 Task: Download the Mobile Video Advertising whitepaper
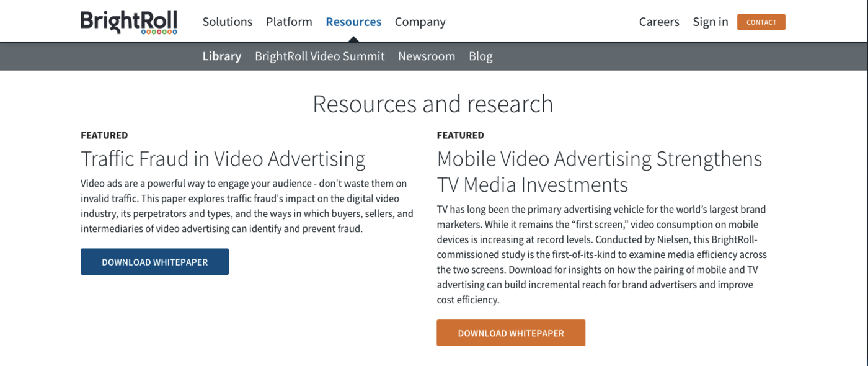click(x=511, y=333)
